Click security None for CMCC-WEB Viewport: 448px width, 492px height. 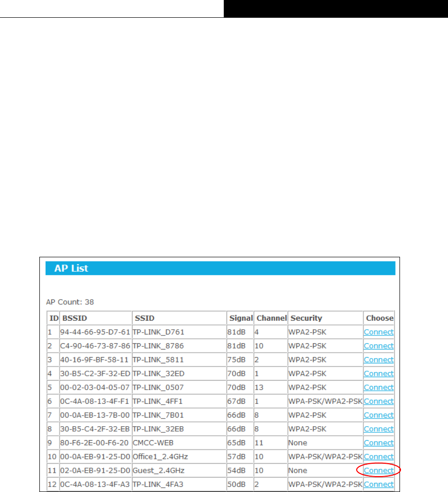298,443
